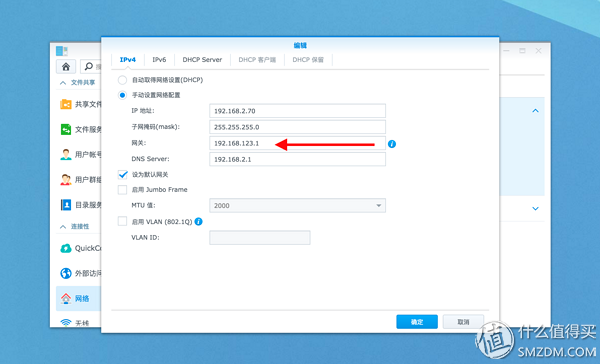Image resolution: width=600 pixels, height=364 pixels.
Task: Expand the lower interface panel chevron
Action: tap(535, 209)
